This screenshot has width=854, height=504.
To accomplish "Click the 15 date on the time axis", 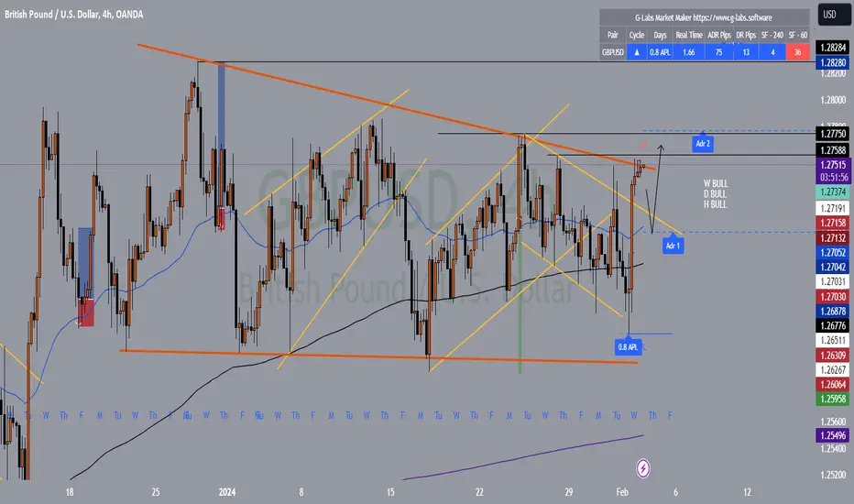I will 390,492.
